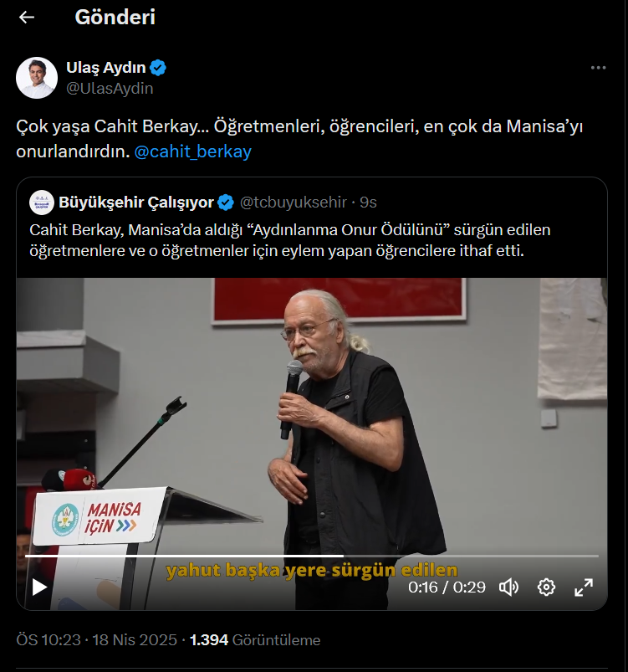
Task: Click the quoted tweet's 9s timestamp
Action: 368,203
